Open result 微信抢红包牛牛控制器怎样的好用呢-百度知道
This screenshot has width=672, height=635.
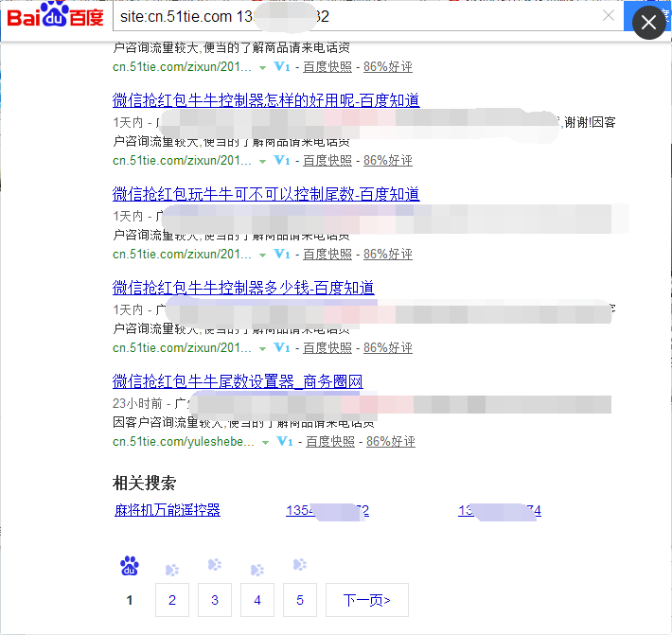click(x=266, y=100)
